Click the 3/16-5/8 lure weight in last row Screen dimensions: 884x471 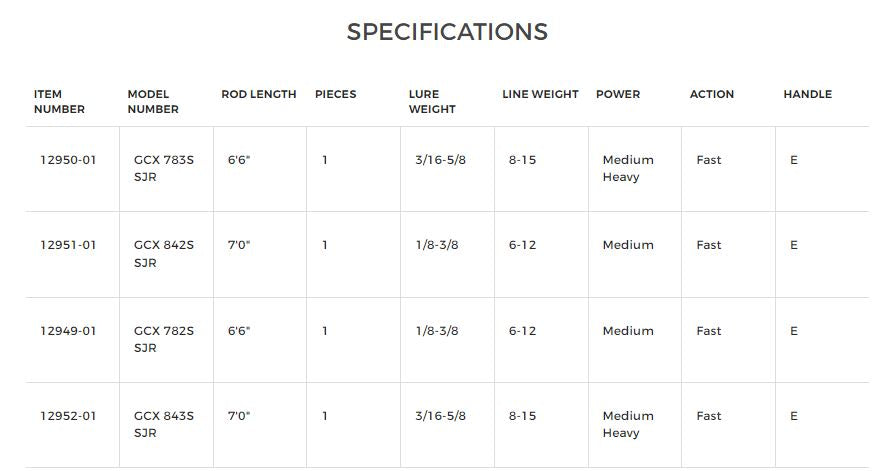click(440, 416)
